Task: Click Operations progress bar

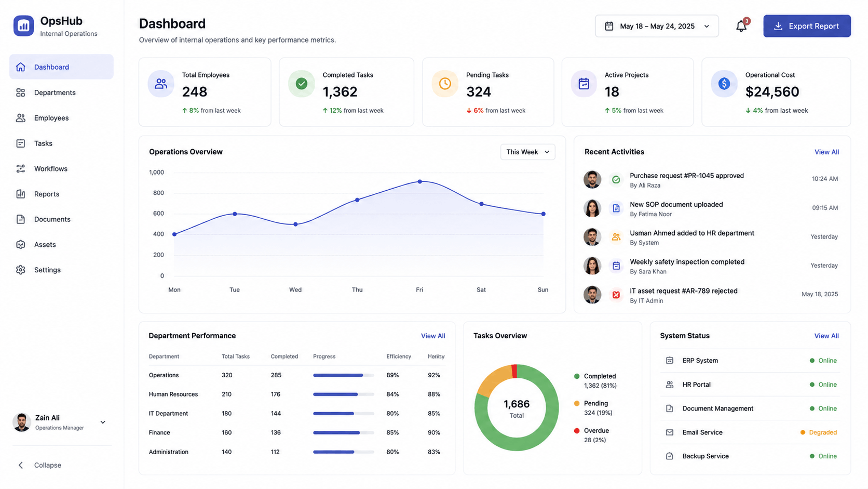Action: point(343,375)
